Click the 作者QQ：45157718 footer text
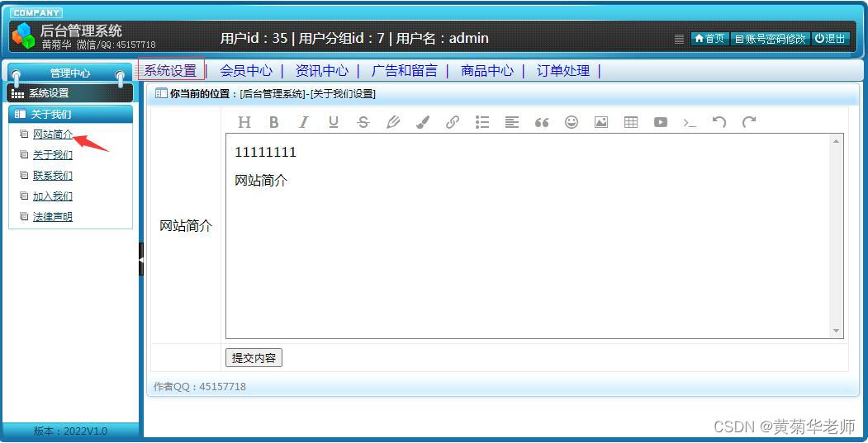This screenshot has width=868, height=443. [x=200, y=387]
